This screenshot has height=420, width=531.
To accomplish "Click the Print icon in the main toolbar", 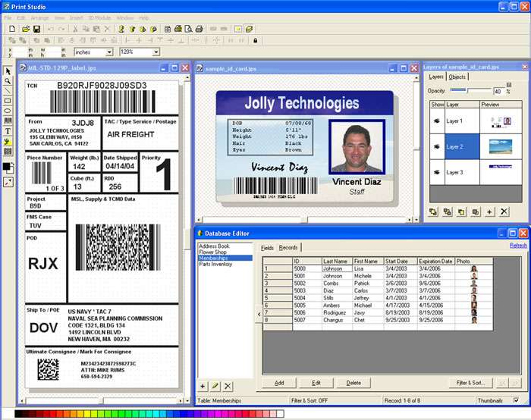I will point(199,29).
